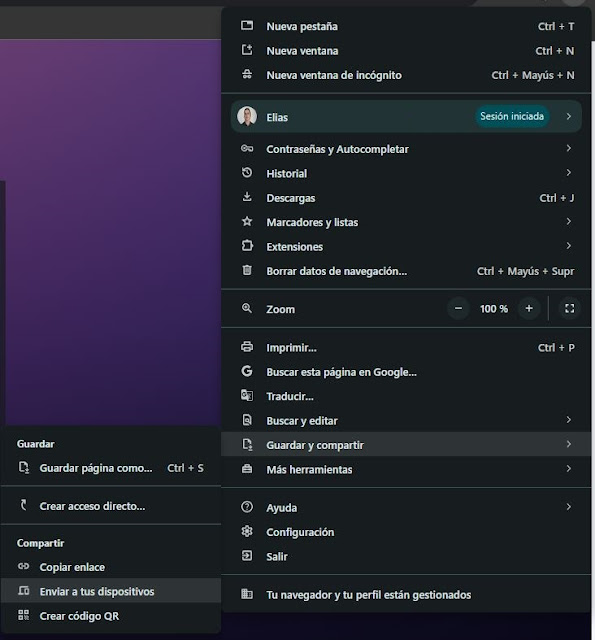595x640 pixels.
Task: Click the translate icon beside Traducir
Action: [x=247, y=396]
